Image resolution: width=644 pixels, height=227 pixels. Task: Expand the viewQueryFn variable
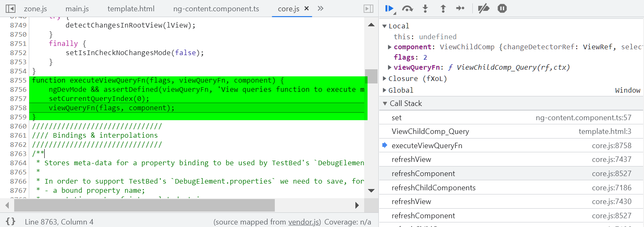tap(390, 67)
